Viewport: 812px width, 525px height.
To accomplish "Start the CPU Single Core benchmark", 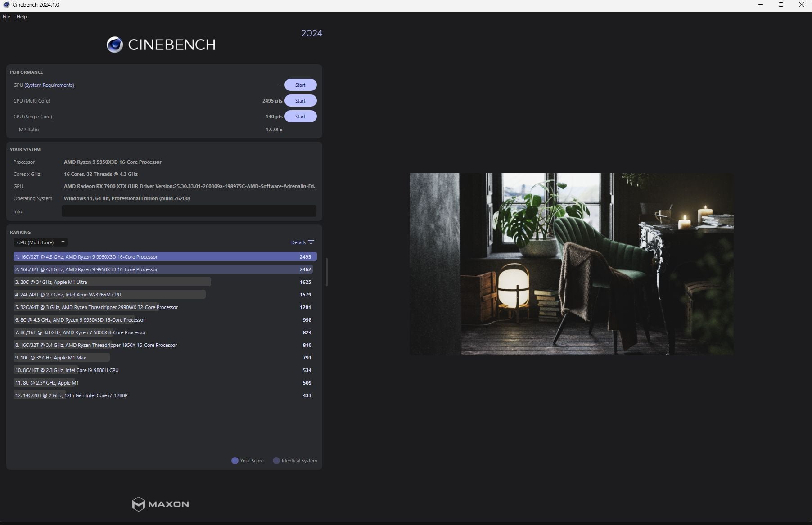I will [x=300, y=117].
